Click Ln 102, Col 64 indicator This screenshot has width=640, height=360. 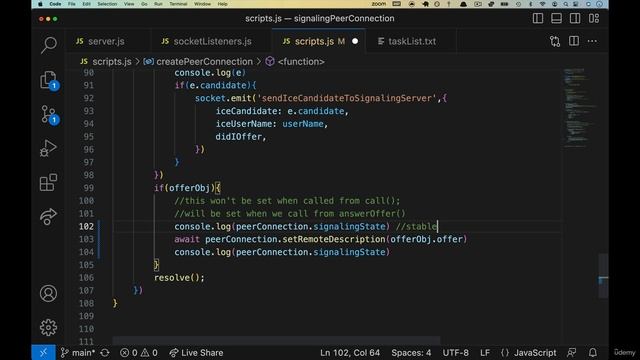coord(350,353)
